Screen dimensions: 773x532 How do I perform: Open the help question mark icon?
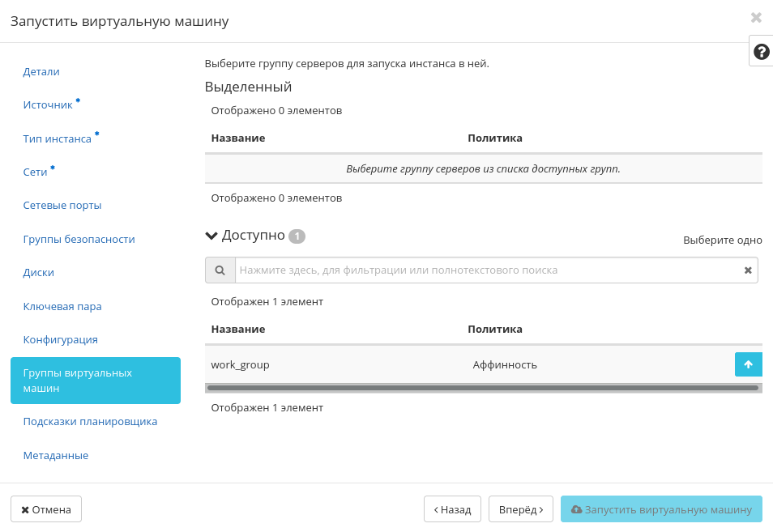tap(760, 50)
